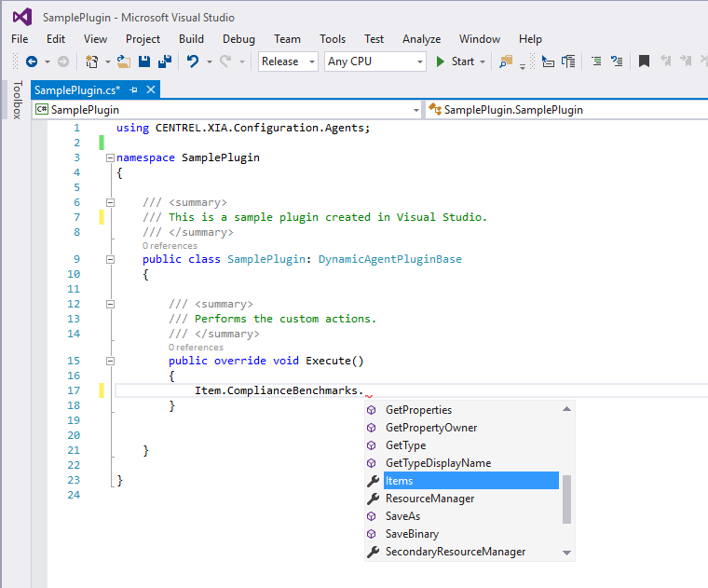Open the Help menu

point(530,39)
